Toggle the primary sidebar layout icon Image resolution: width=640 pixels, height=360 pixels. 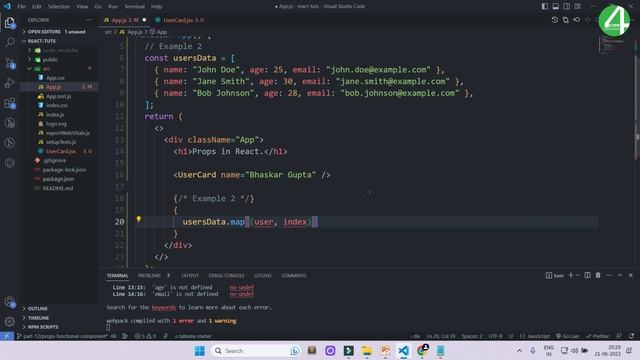[544, 7]
